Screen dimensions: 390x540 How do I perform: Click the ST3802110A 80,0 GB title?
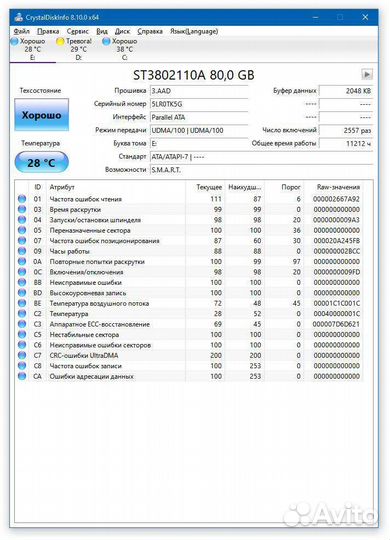[194, 75]
